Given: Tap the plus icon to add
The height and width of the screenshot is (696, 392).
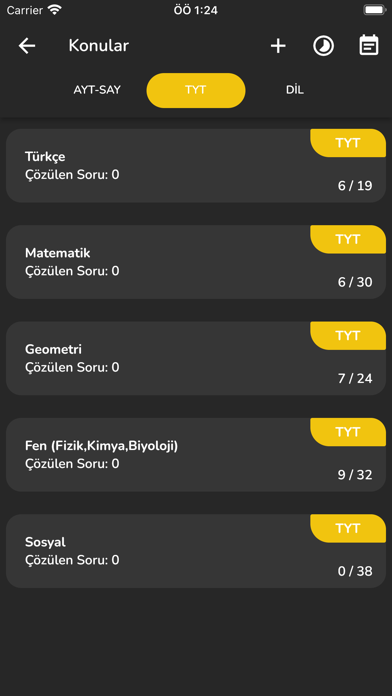Looking at the screenshot, I should pos(278,46).
